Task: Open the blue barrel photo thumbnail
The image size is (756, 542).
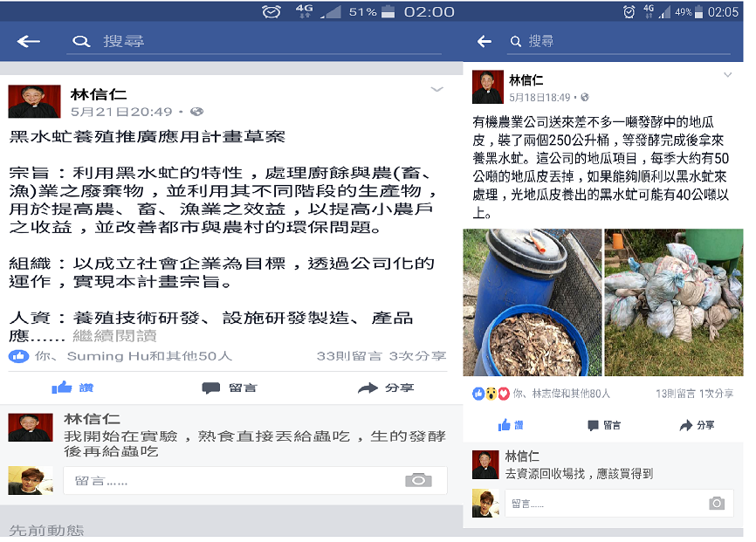Action: [x=533, y=302]
